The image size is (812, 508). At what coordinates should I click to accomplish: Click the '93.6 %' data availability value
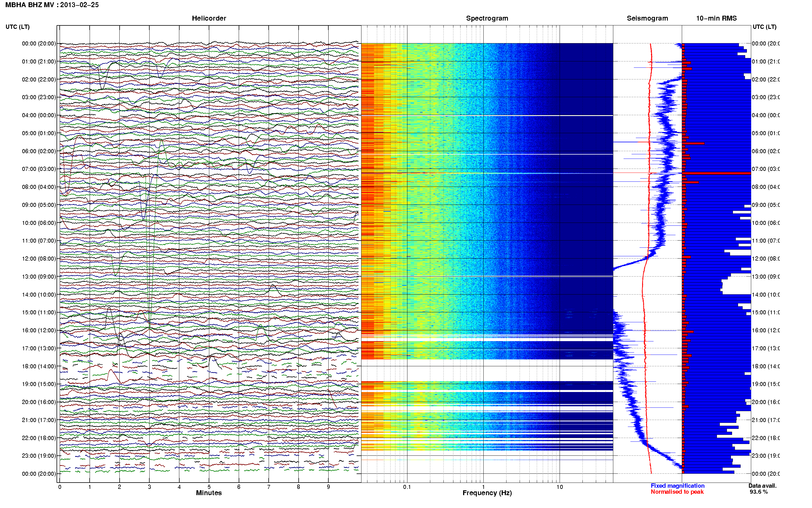(759, 492)
